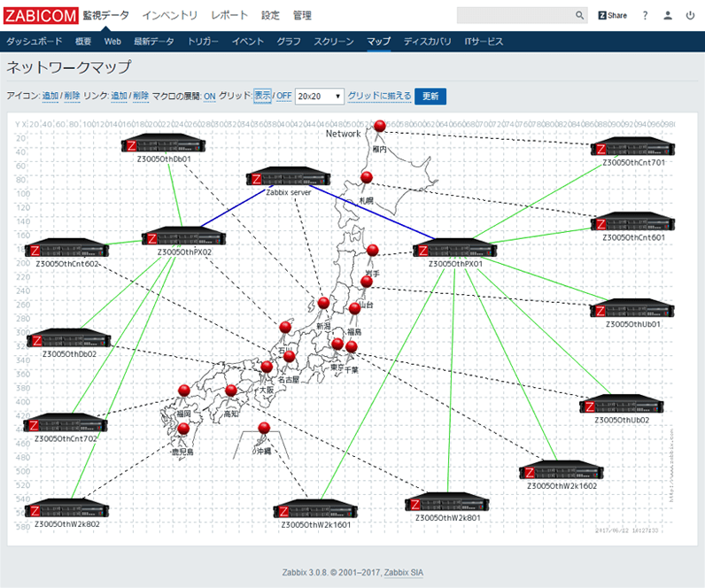This screenshot has height=588, width=705.
Task: Select the Z3005OthUb01 server icon
Action: [x=632, y=308]
